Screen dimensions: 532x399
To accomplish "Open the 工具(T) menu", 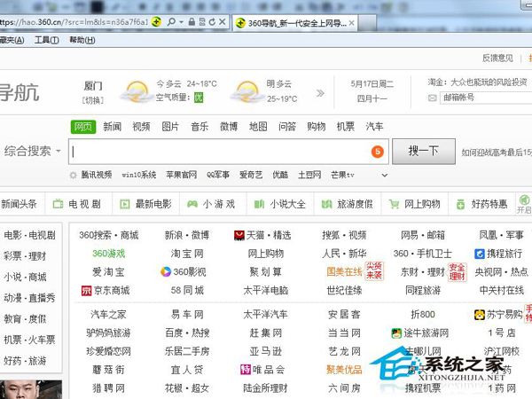I will [x=46, y=40].
